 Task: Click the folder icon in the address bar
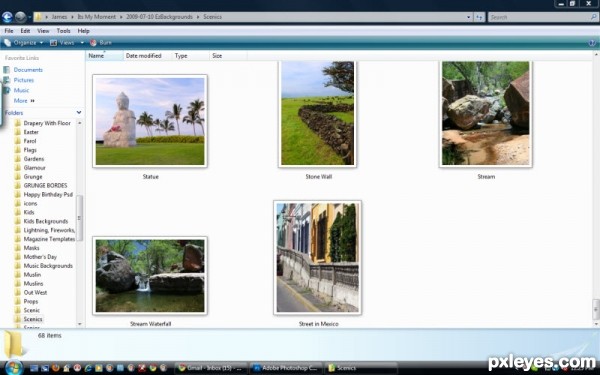[38, 17]
